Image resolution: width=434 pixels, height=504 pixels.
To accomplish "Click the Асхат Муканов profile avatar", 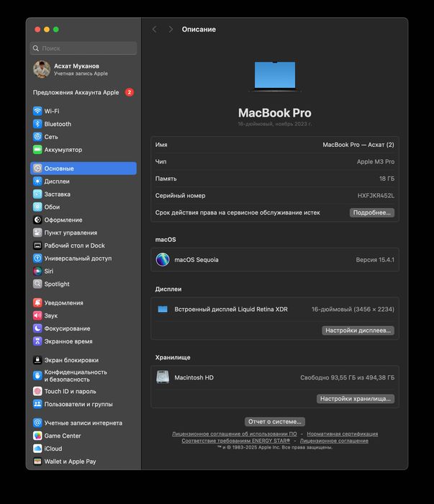I will [42, 69].
